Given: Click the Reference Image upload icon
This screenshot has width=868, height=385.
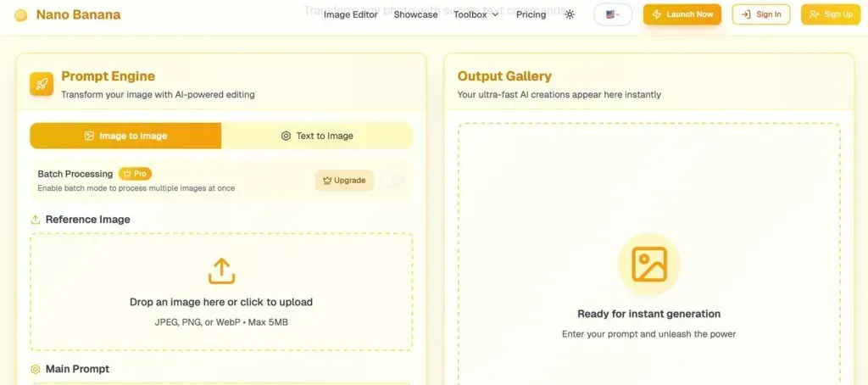Looking at the screenshot, I should pos(36,220).
